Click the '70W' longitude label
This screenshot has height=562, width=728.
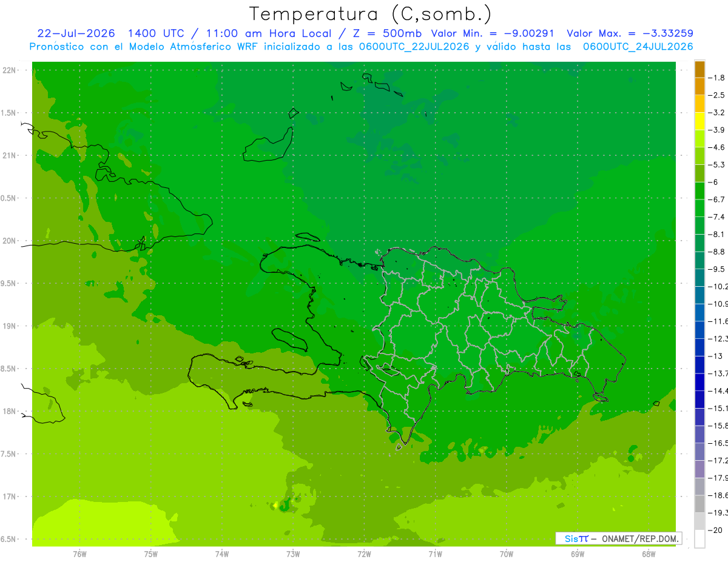506,554
